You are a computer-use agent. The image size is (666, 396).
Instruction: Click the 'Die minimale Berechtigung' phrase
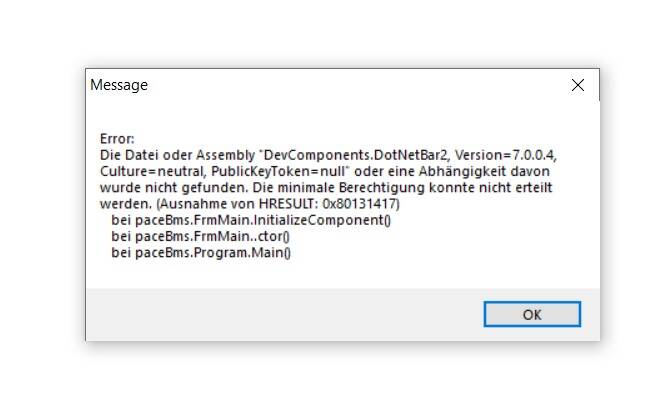click(x=339, y=187)
